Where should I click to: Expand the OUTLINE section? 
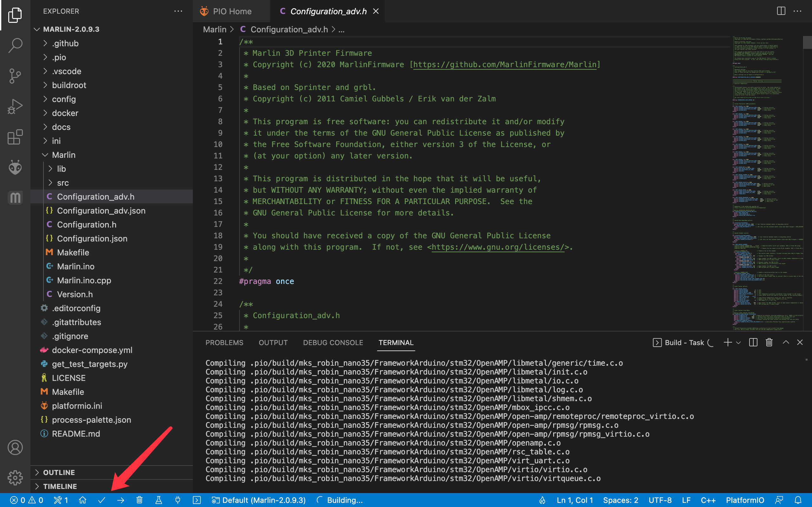point(59,472)
